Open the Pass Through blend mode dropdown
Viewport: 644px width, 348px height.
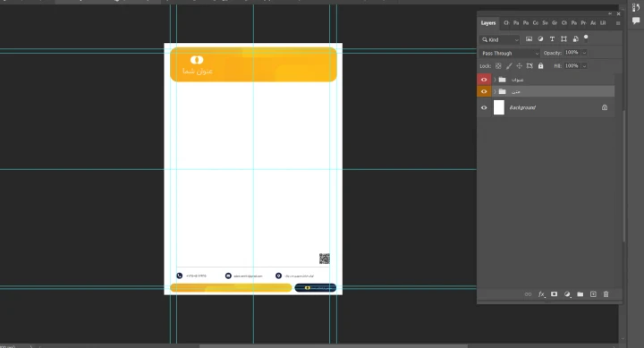pos(510,53)
